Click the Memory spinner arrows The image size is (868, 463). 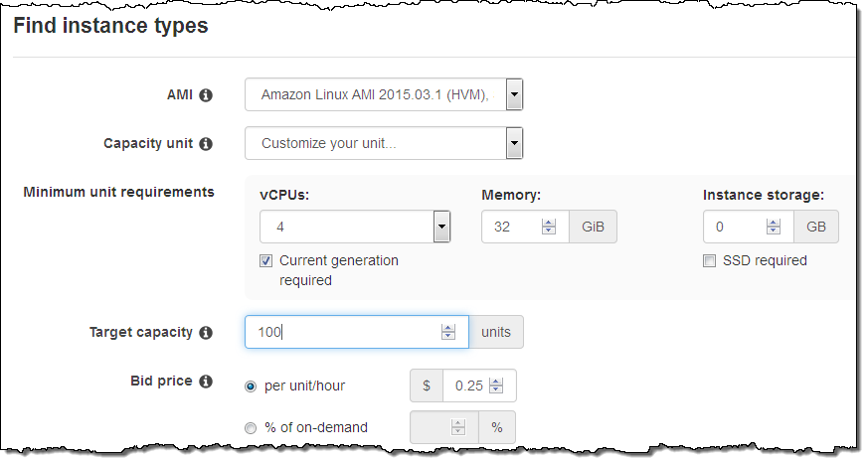point(549,228)
